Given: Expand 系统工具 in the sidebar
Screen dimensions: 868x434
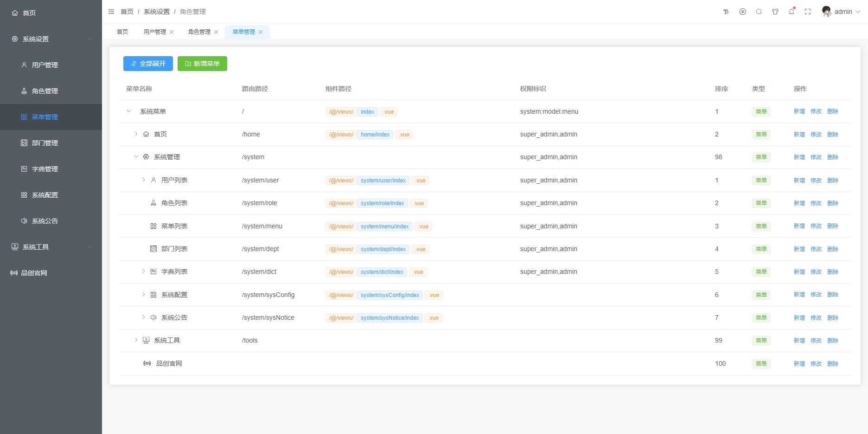Looking at the screenshot, I should [51, 247].
